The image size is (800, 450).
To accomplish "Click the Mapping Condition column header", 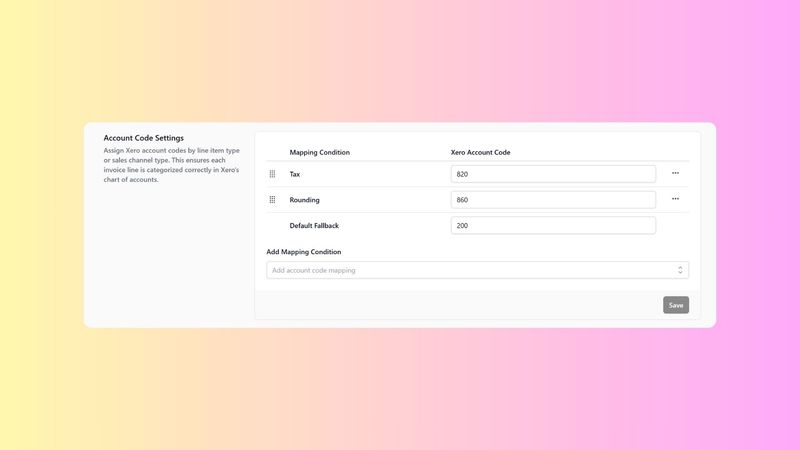I will (x=319, y=152).
